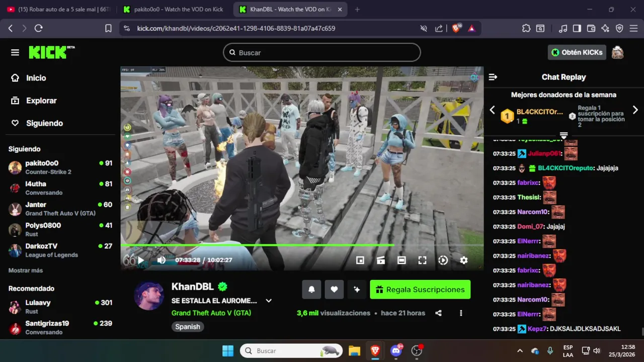
Task: Toggle site audio mute in address bar
Action: point(424,29)
